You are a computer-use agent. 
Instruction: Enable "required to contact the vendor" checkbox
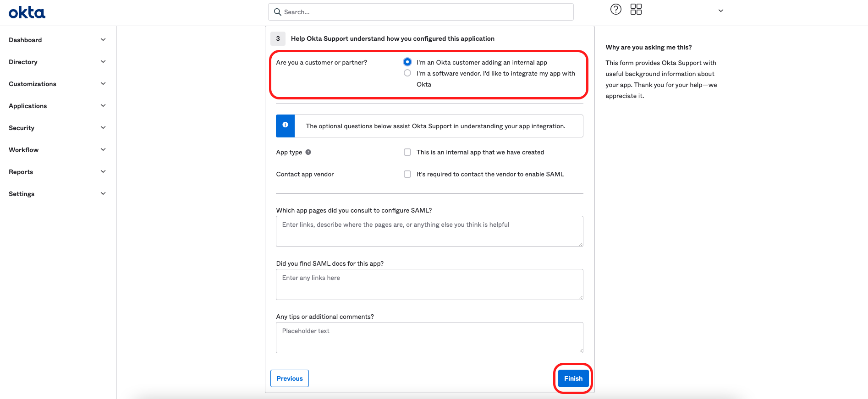click(x=407, y=174)
